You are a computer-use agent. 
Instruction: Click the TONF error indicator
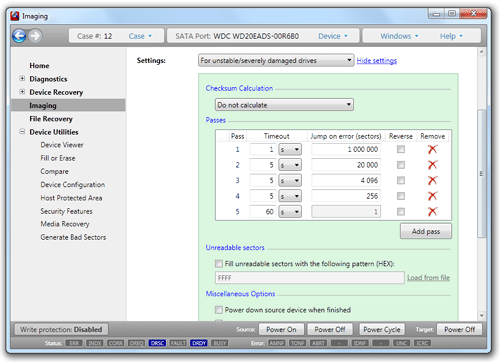pos(297,343)
